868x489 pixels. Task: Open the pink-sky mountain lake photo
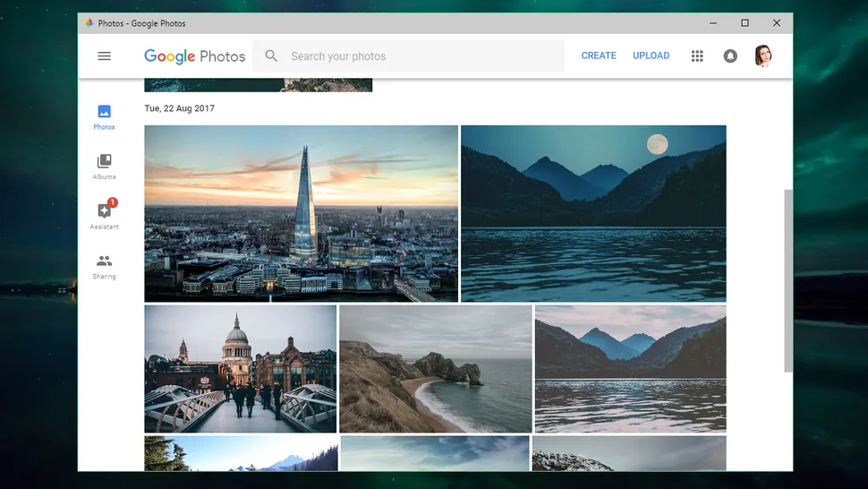coord(630,369)
